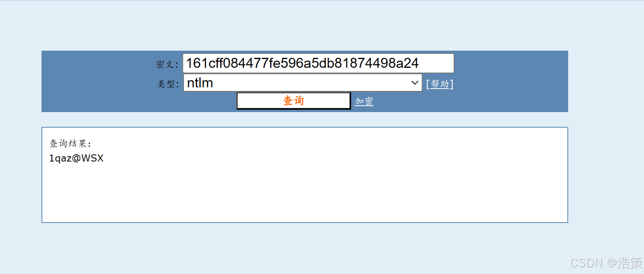The image size is (644, 274).
Task: Click blank area right of the hash in input
Action: coord(436,63)
